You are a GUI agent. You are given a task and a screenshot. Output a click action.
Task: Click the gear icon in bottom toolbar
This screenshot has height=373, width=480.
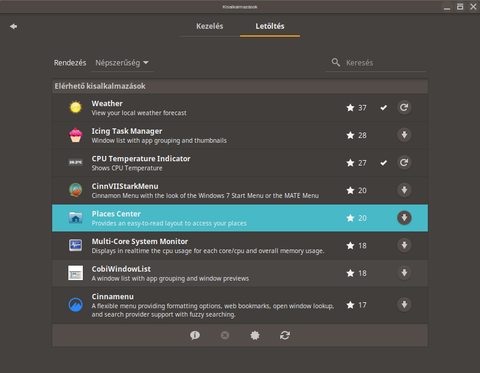pyautogui.click(x=255, y=335)
